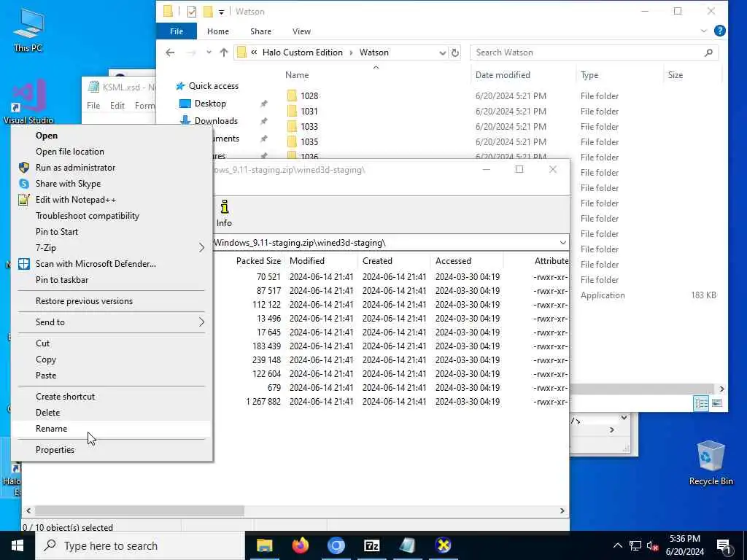This screenshot has width=747, height=560.
Task: Click the Downloads icon under Quick access
Action: coord(185,120)
